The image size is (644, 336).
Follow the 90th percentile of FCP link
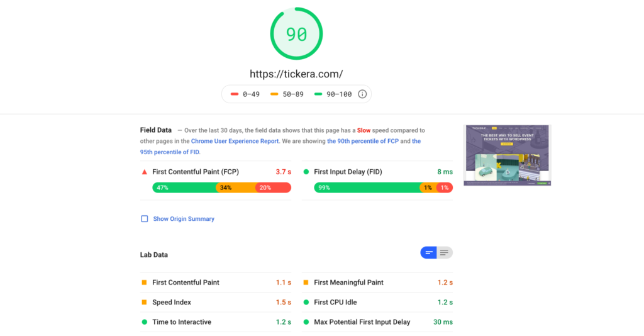(x=363, y=141)
